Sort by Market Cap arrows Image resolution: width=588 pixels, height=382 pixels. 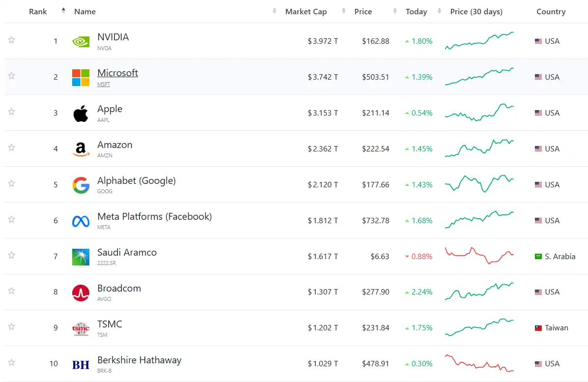(x=343, y=11)
